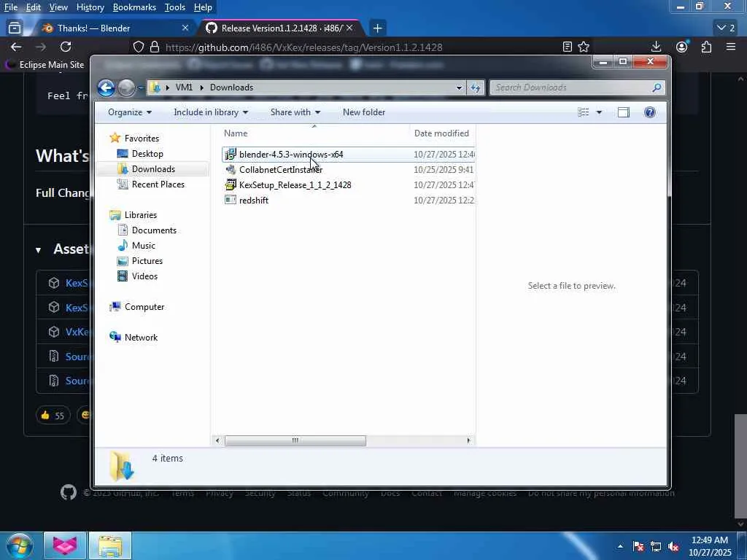Image resolution: width=747 pixels, height=560 pixels.
Task: Open blender-4.5.3-windows-x64 installer file icon
Action: [x=231, y=155]
